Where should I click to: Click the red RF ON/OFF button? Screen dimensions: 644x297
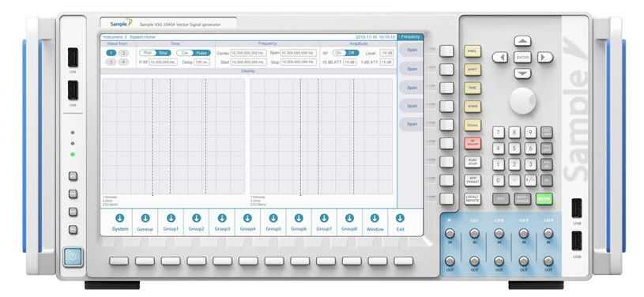tap(473, 143)
